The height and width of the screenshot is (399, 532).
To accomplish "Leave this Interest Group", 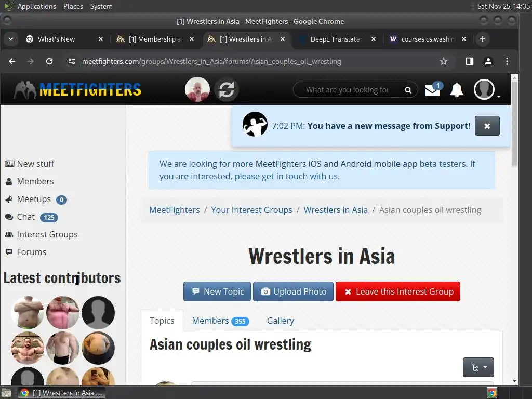I will pyautogui.click(x=397, y=291).
